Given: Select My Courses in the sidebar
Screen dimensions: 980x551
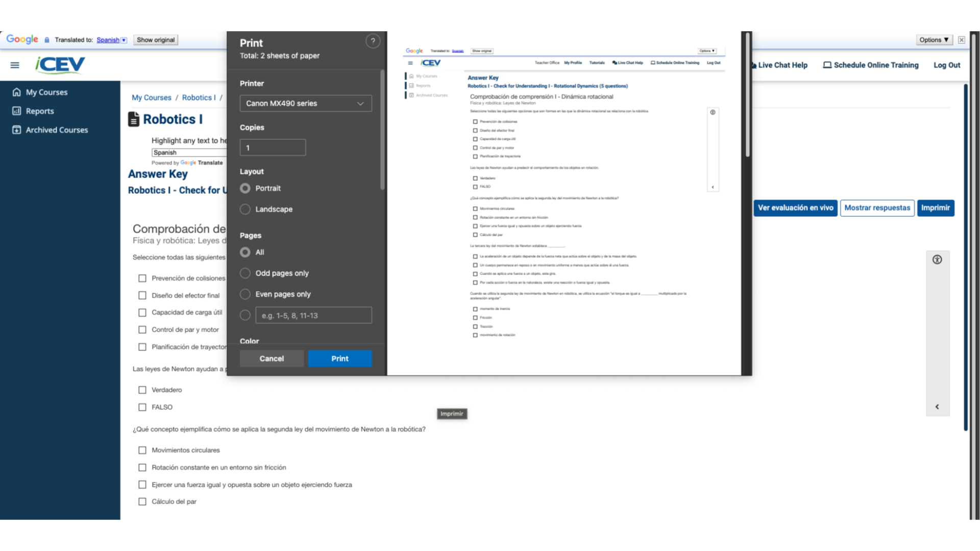Looking at the screenshot, I should click(46, 92).
